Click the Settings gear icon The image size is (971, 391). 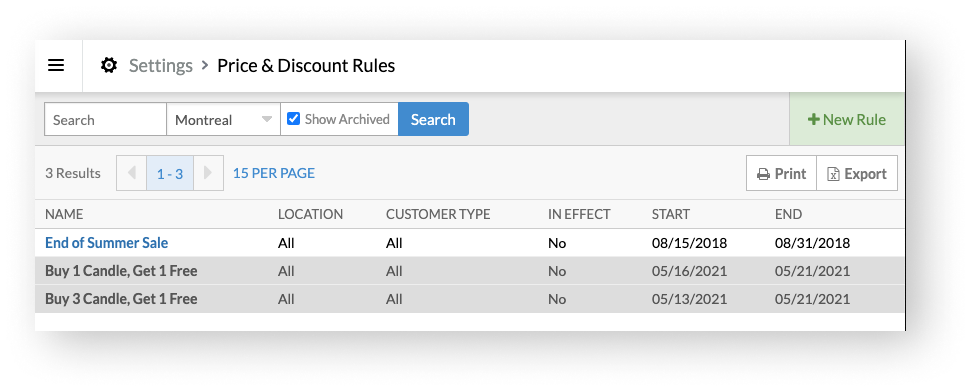click(109, 65)
